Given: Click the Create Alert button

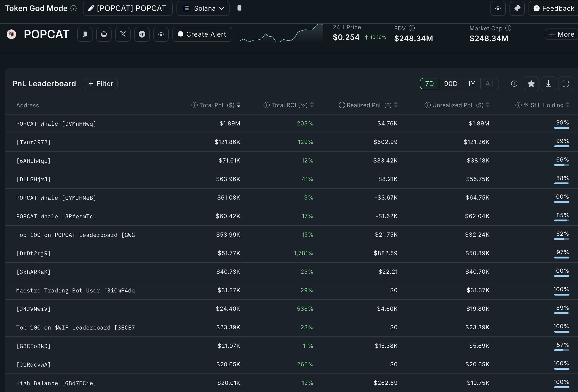Looking at the screenshot, I should (x=202, y=34).
